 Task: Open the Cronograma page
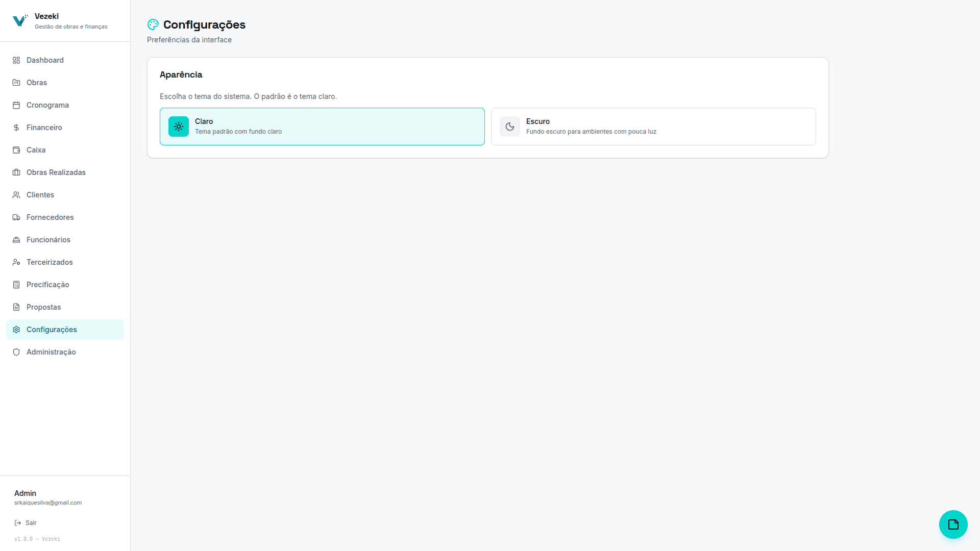(x=65, y=105)
